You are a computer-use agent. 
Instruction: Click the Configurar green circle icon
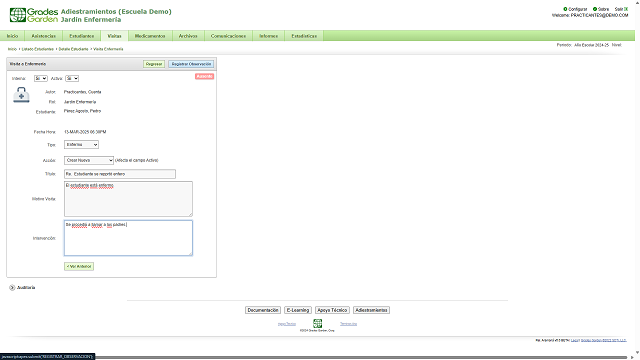pos(565,9)
